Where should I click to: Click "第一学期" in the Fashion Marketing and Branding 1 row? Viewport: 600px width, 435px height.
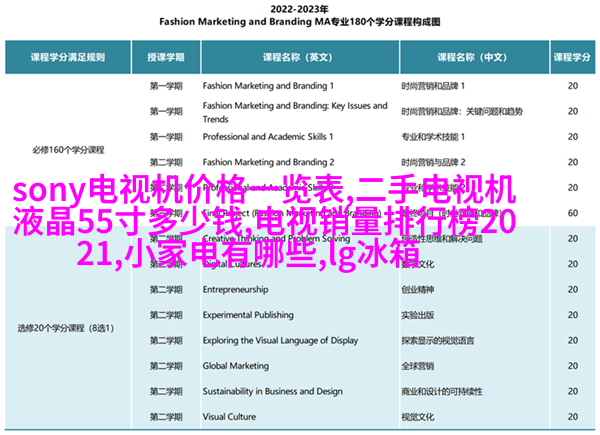[x=166, y=86]
